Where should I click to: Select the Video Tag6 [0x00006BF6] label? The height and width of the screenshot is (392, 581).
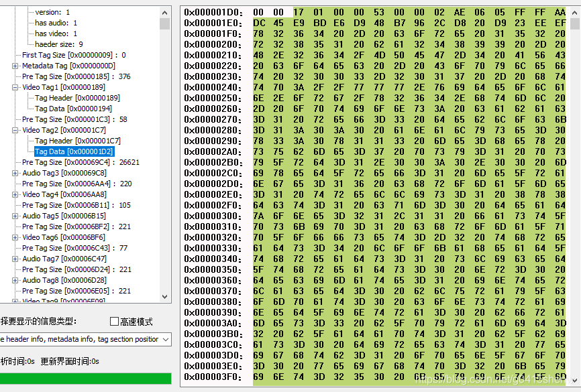64,238
